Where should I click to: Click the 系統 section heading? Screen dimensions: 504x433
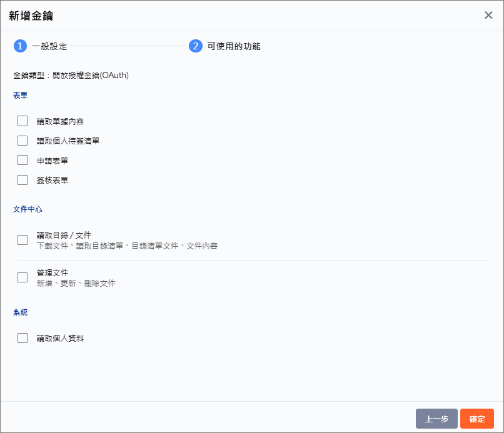click(x=20, y=312)
